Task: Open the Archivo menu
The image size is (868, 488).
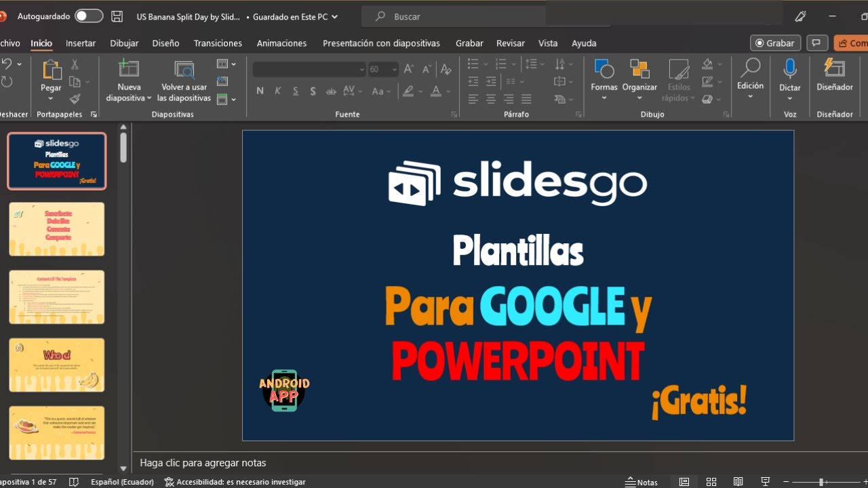Action: [x=9, y=43]
